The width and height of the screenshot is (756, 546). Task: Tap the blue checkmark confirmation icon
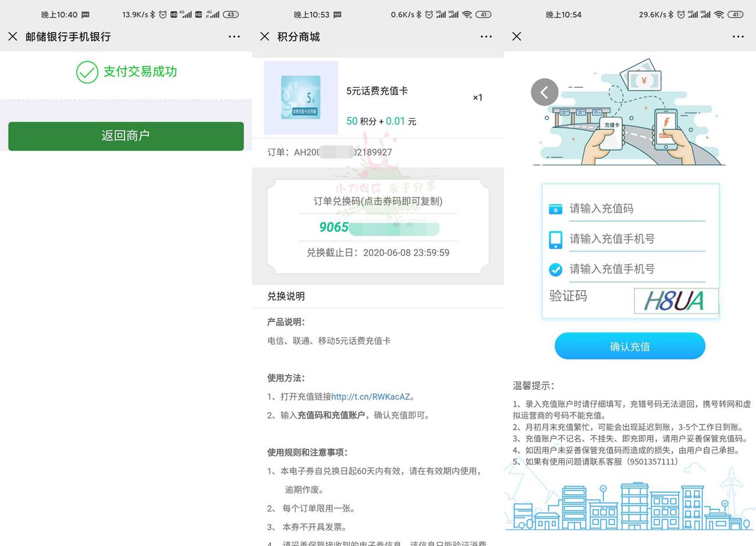[x=555, y=270]
